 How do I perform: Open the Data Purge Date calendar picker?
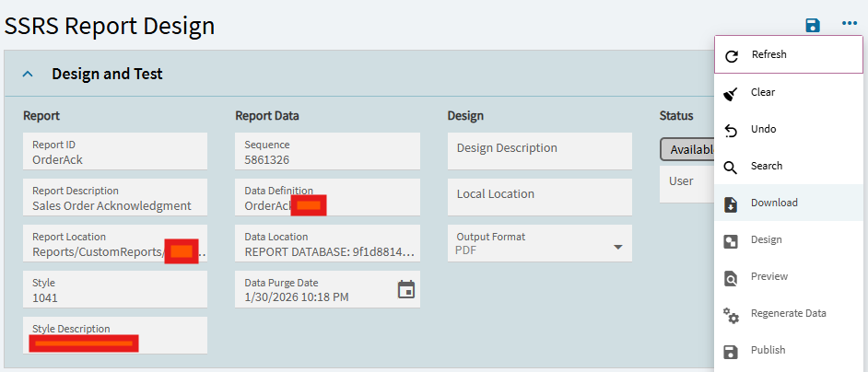(405, 290)
